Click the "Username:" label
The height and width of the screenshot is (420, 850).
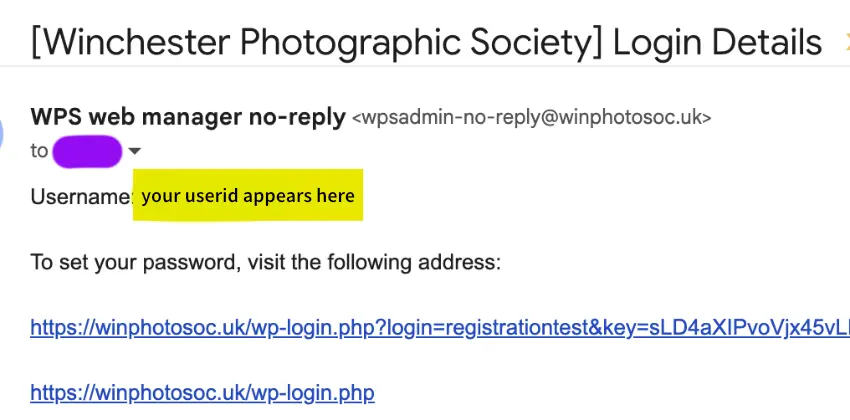click(x=81, y=196)
